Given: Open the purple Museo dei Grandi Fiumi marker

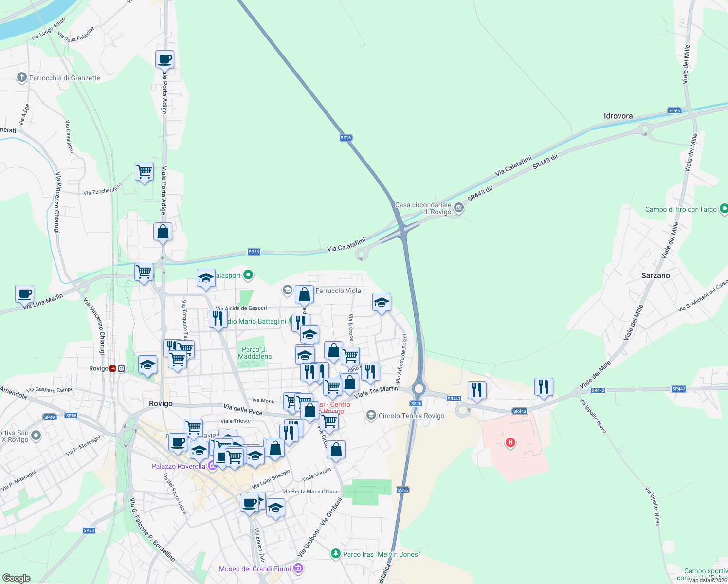Looking at the screenshot, I should [x=298, y=568].
